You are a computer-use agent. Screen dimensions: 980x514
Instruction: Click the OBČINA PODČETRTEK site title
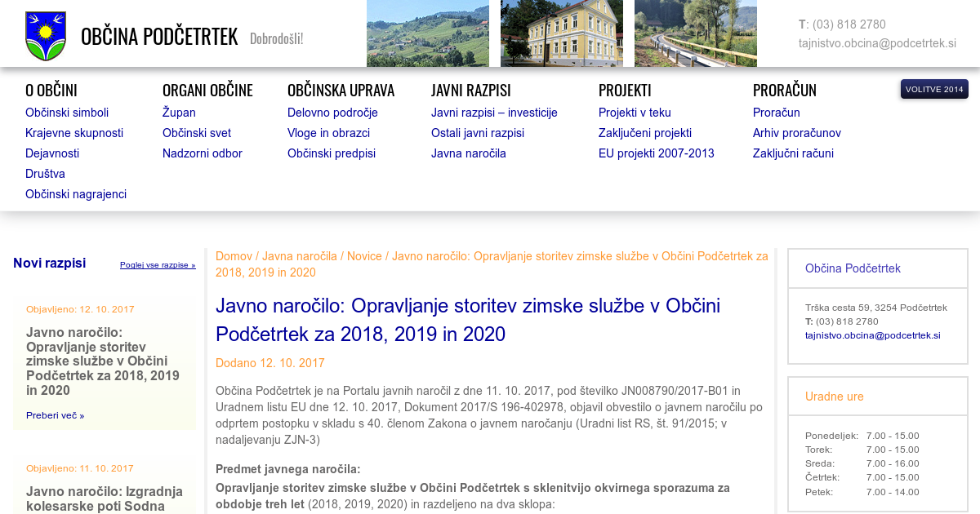pyautogui.click(x=159, y=37)
